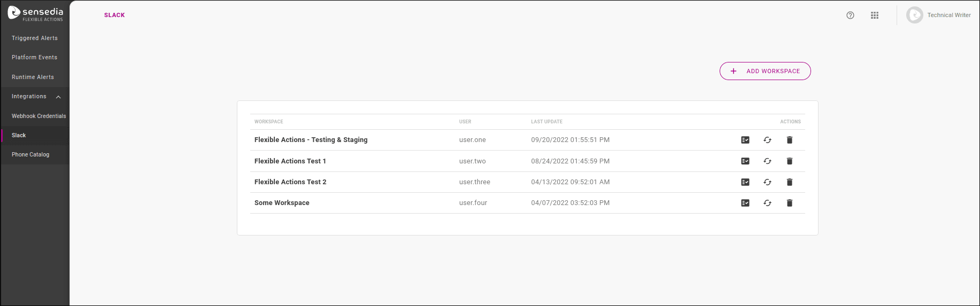Viewport: 980px width, 306px height.
Task: Open channel list for Flexible Actions Test 1
Action: click(x=745, y=161)
